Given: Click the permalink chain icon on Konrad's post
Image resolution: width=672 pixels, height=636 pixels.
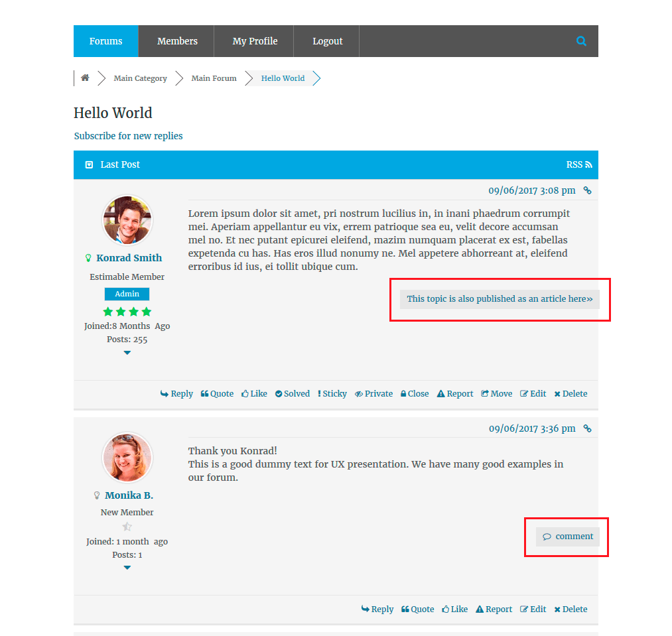Looking at the screenshot, I should (x=587, y=190).
